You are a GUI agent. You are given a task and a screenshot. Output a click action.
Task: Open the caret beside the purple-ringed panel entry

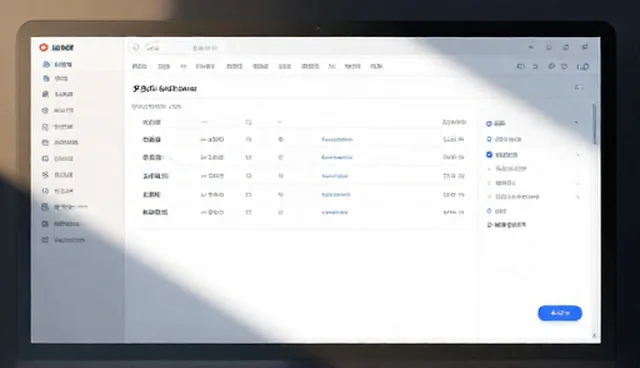(576, 122)
